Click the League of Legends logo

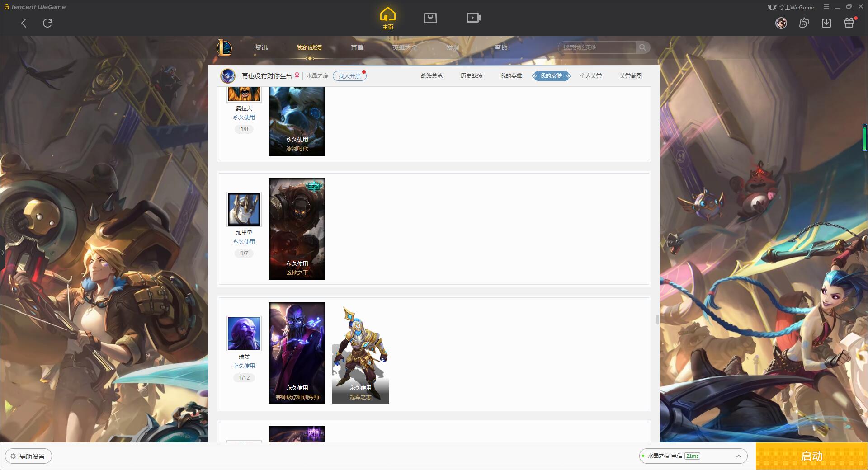224,47
